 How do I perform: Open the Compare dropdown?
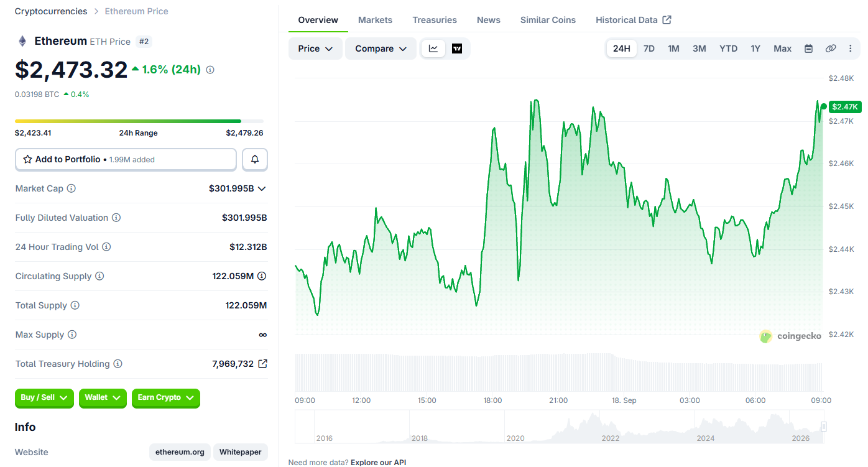pyautogui.click(x=381, y=49)
